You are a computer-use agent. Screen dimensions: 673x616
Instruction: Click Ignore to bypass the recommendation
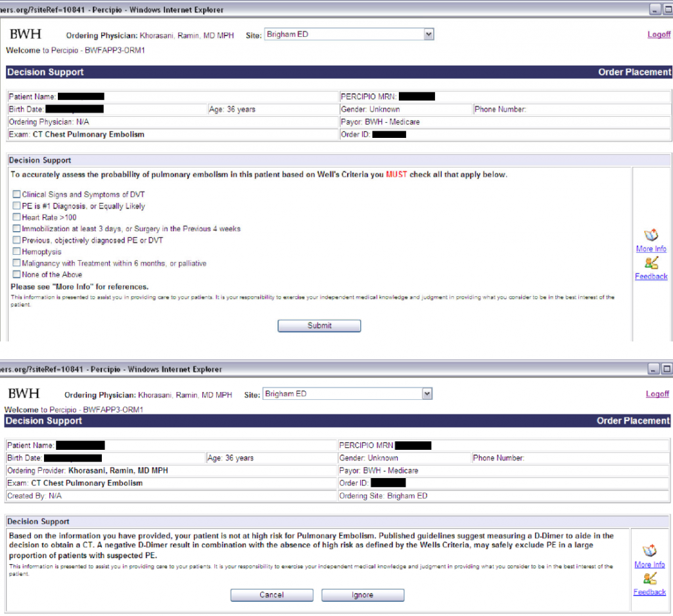coord(362,595)
